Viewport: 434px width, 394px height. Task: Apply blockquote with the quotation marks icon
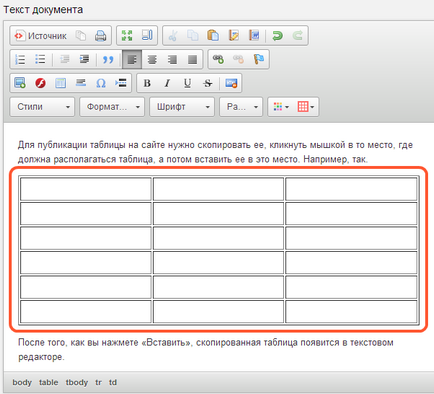point(108,59)
